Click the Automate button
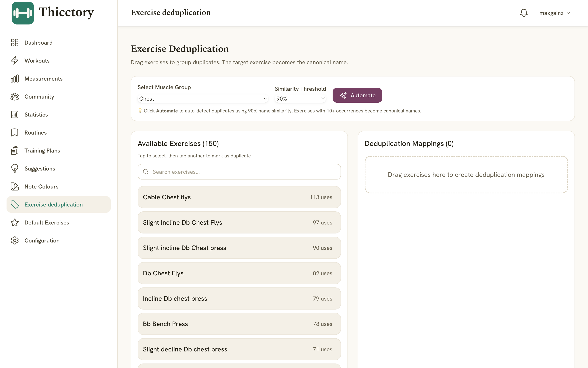Screen dimensions: 588x368 coord(357,95)
